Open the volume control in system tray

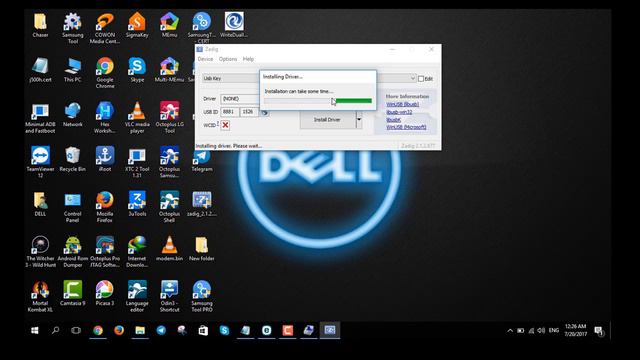coord(541,331)
